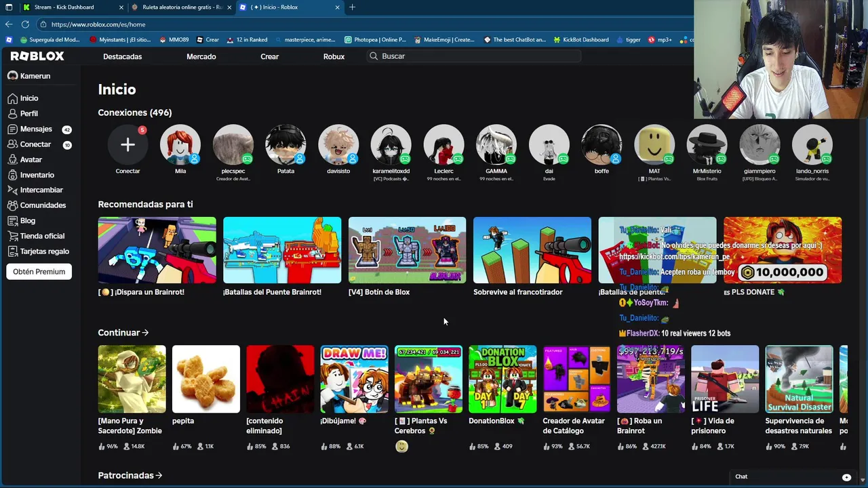This screenshot has width=868, height=488.
Task: Open the Conexiones (496) list
Action: pos(135,113)
